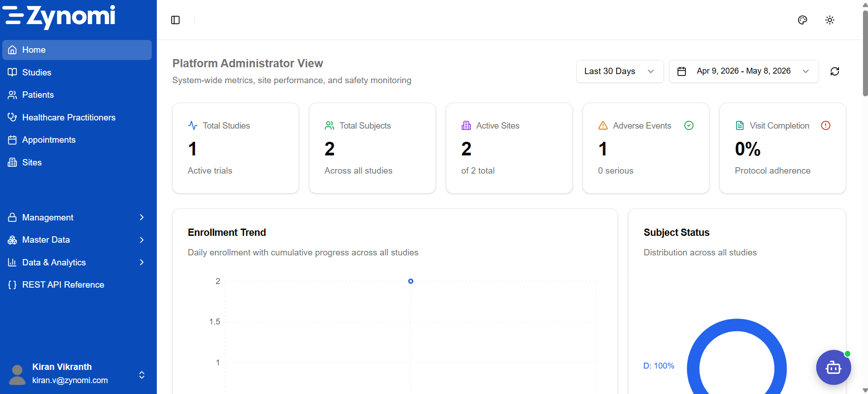Click the account switcher up-down chevrons
The width and height of the screenshot is (868, 394).
142,375
